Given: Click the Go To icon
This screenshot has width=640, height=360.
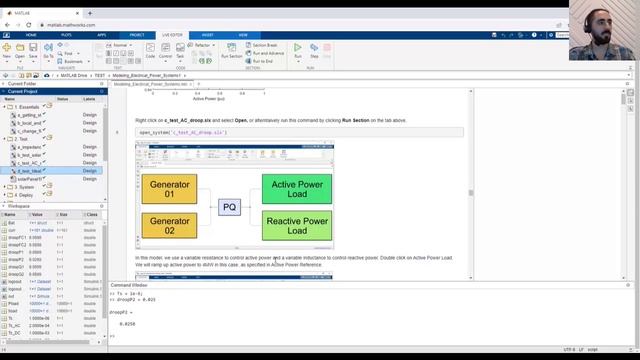Looking at the screenshot, I should click(x=48, y=47).
